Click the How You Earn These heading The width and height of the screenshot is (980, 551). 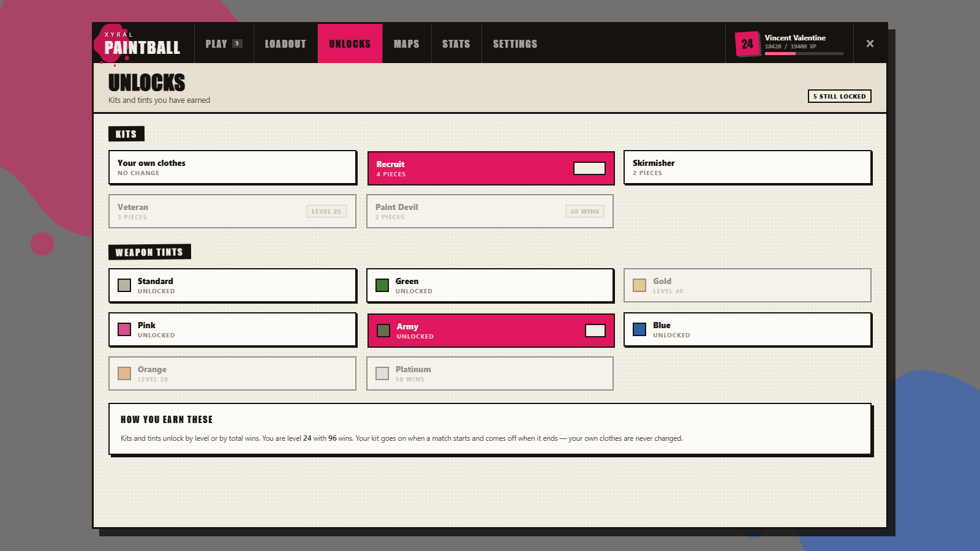click(x=167, y=419)
